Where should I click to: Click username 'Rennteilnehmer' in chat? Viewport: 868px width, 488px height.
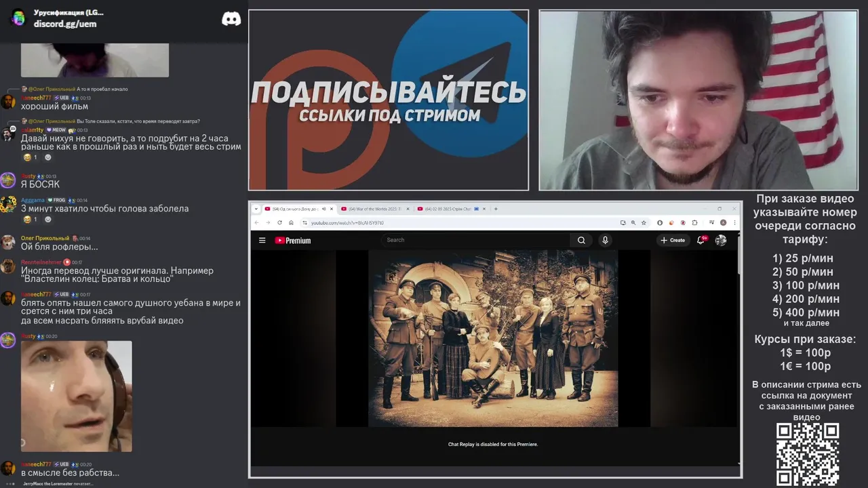(41, 262)
